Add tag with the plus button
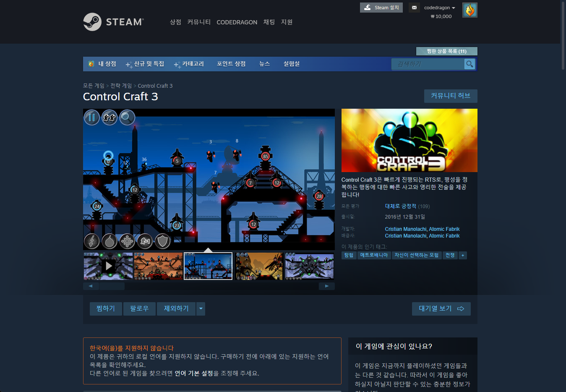 pos(463,255)
